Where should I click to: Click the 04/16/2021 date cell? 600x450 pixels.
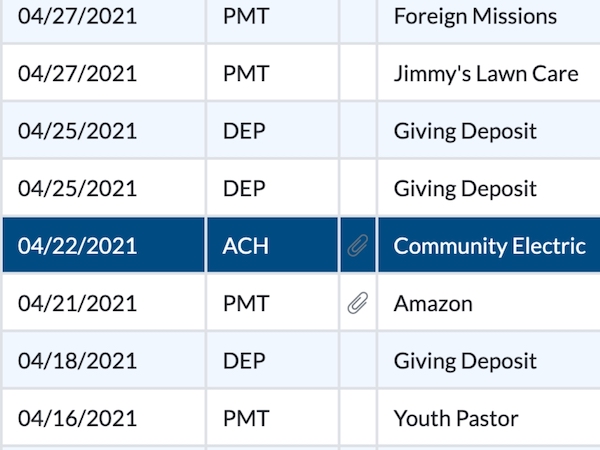(x=77, y=419)
